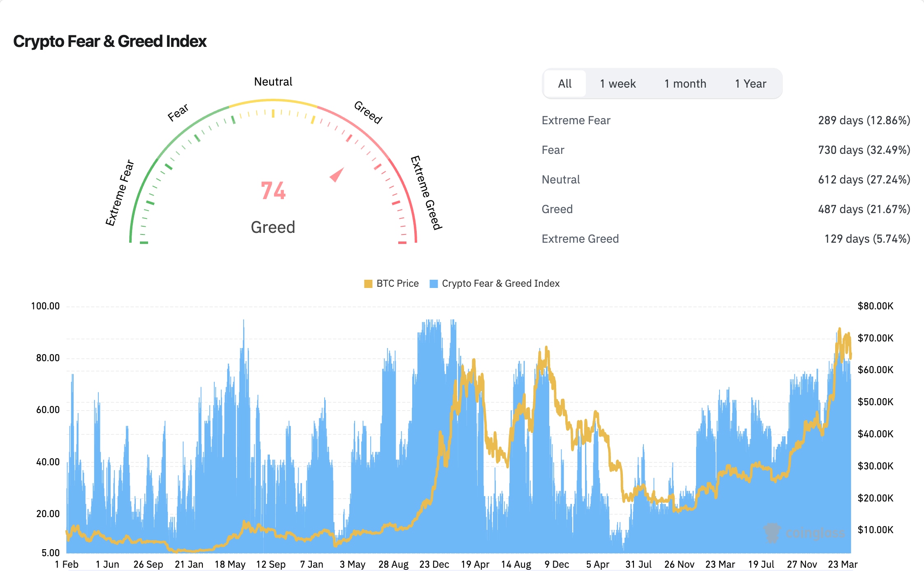
Task: Click the Extreme Greed gauge label
Action: click(x=426, y=193)
